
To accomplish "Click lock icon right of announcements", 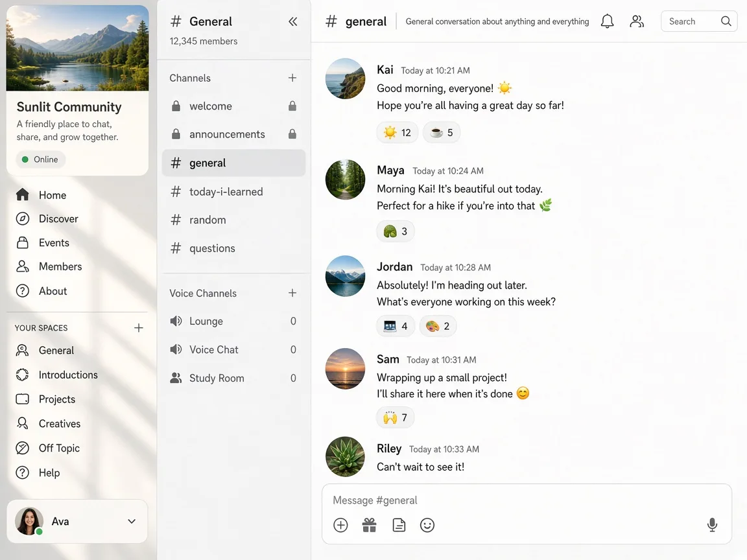I will click(292, 134).
